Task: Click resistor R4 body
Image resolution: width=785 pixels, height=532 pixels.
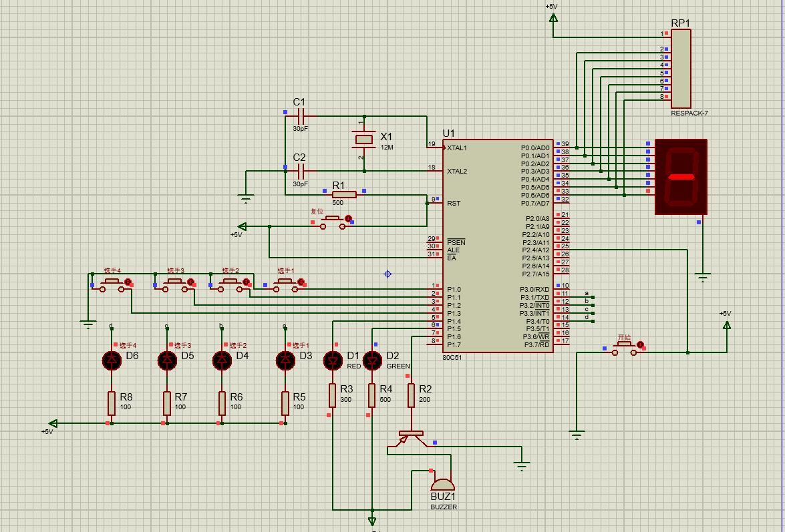Action: tap(372, 396)
